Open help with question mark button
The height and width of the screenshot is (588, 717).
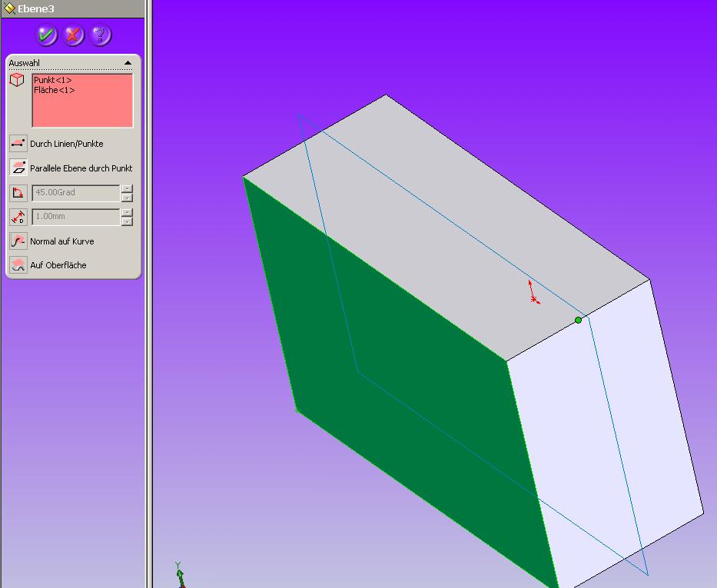click(x=101, y=35)
